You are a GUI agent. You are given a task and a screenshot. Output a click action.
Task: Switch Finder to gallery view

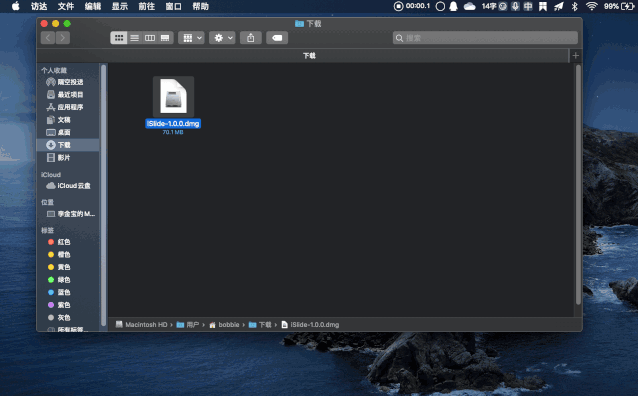[165, 38]
